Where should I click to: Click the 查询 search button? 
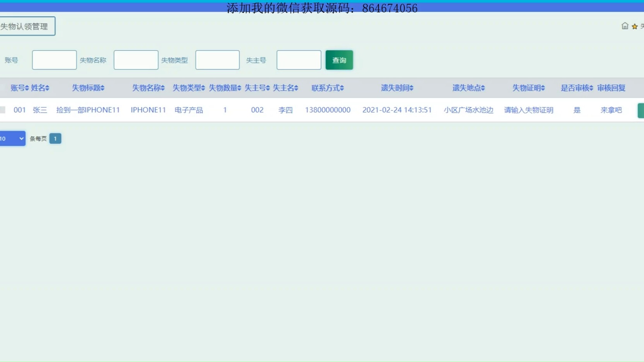click(339, 60)
